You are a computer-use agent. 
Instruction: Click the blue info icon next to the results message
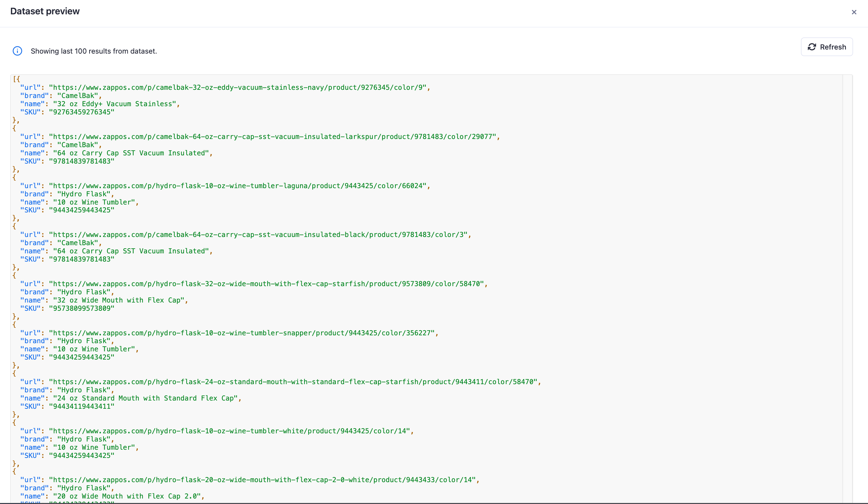click(17, 51)
